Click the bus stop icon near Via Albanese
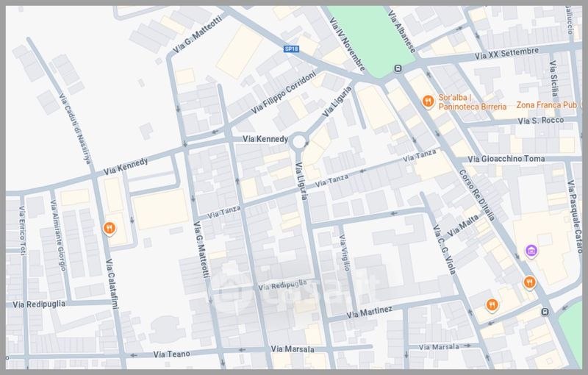This screenshot has width=588, height=375. tap(398, 68)
